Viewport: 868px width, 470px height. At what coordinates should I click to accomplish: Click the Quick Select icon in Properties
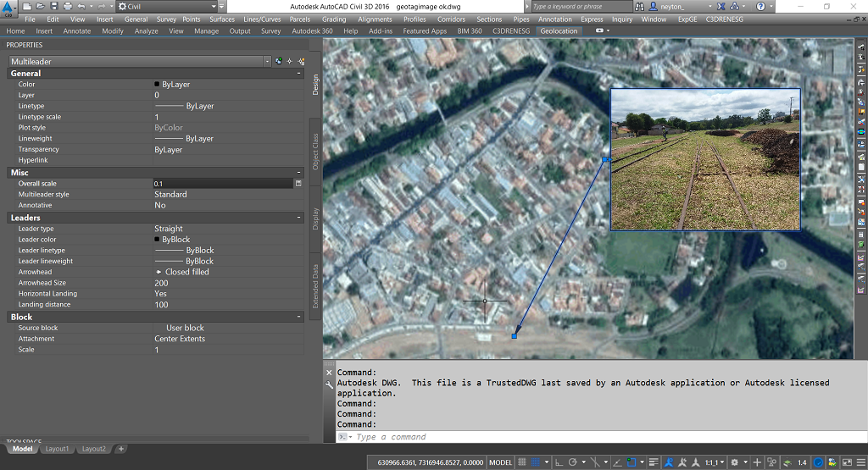click(300, 61)
